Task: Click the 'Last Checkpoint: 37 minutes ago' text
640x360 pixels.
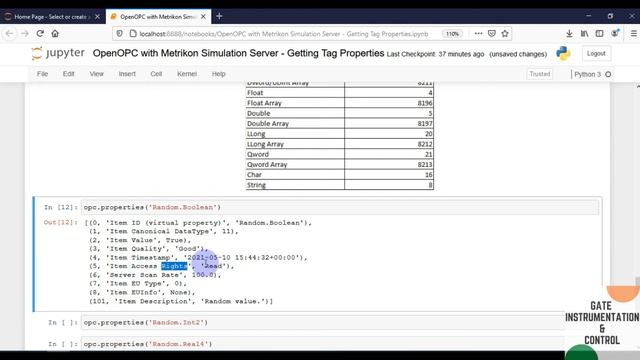Action: point(435,54)
